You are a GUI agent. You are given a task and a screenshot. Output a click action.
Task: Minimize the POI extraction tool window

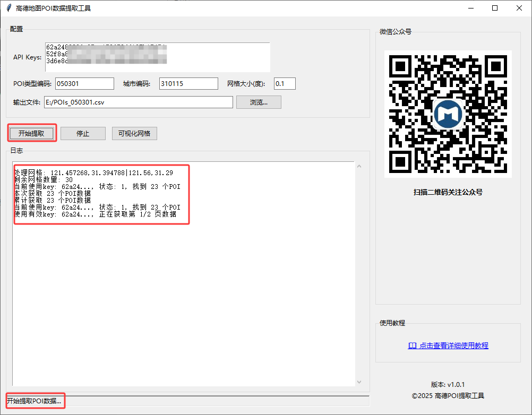click(x=470, y=8)
